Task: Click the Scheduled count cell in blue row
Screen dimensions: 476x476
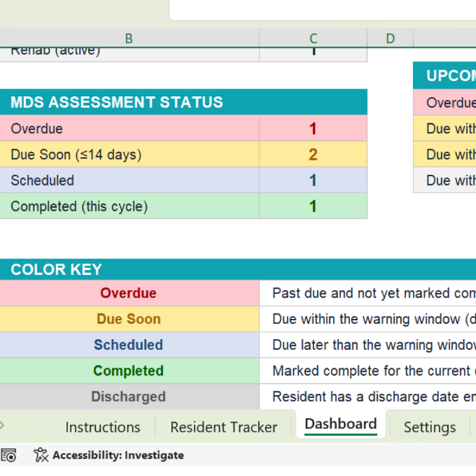Action: [x=313, y=180]
